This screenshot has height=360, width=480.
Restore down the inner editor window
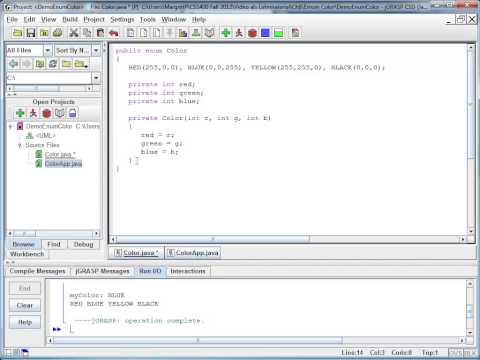coord(460,19)
